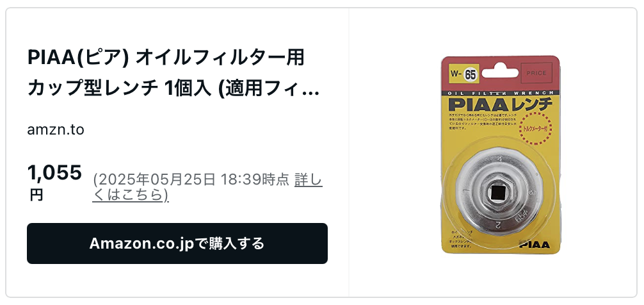Click the OIL FILTER WRENCH black strip
This screenshot has width=644, height=305.
coord(500,93)
